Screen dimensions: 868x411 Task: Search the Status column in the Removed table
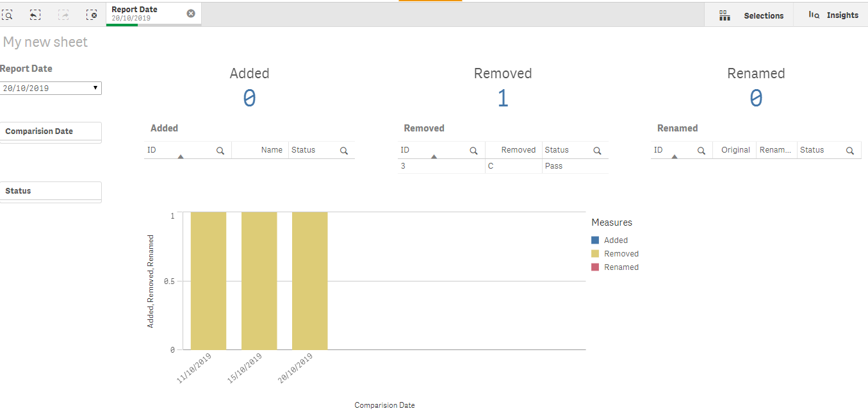(x=597, y=151)
